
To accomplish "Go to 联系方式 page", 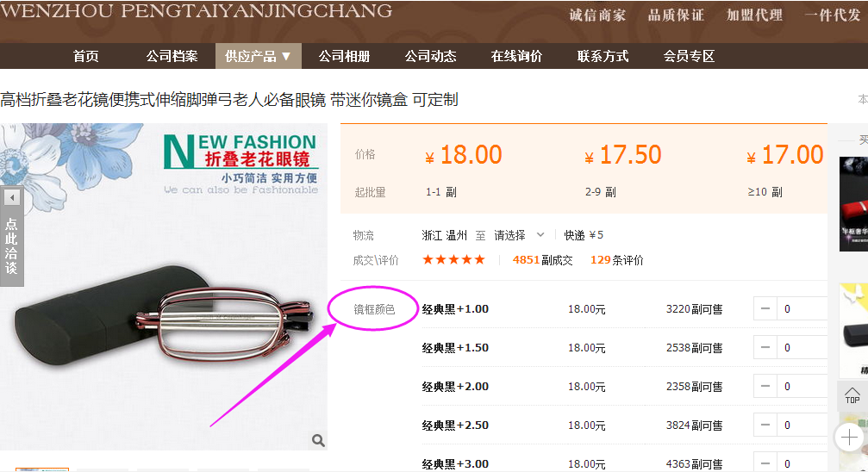I will coord(603,56).
